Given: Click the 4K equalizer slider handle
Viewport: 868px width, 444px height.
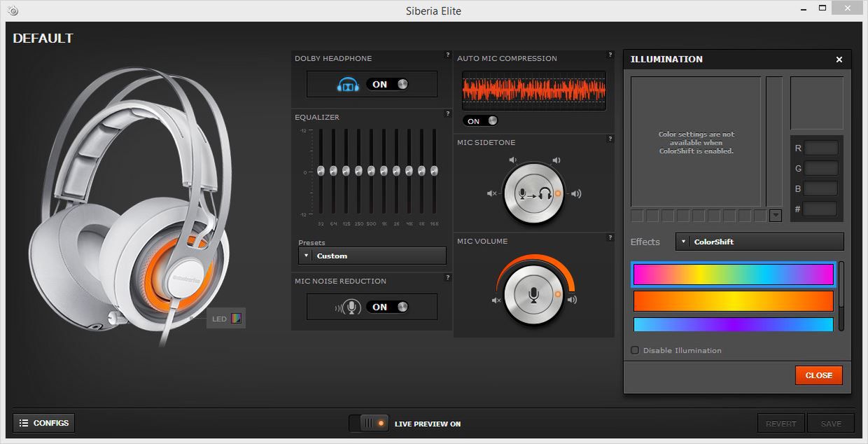Looking at the screenshot, I should (x=409, y=171).
